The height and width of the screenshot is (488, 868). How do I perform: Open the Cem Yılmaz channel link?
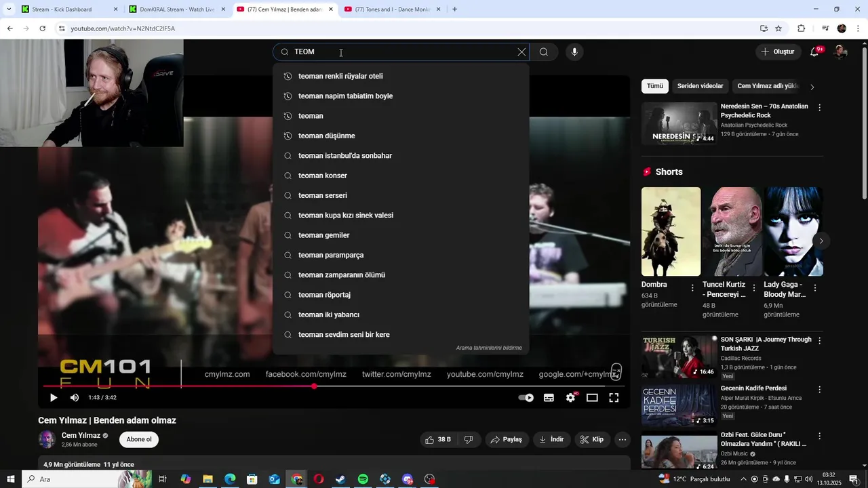tap(81, 435)
